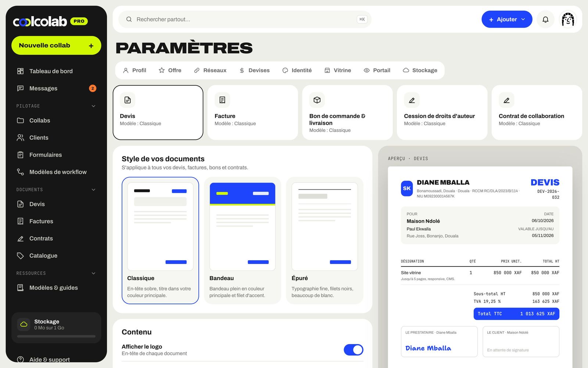Image resolution: width=588 pixels, height=368 pixels.
Task: Select the Bandeau document style
Action: click(x=243, y=241)
